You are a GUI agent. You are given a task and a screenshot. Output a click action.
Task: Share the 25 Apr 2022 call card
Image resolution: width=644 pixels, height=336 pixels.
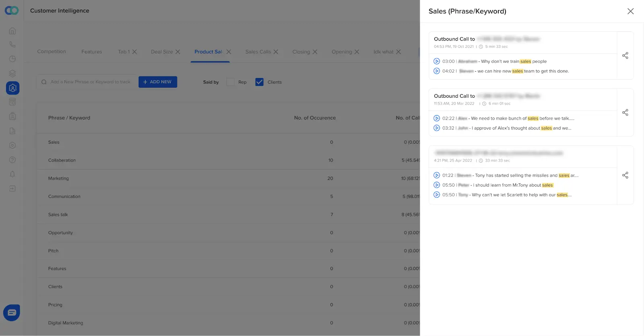(625, 175)
